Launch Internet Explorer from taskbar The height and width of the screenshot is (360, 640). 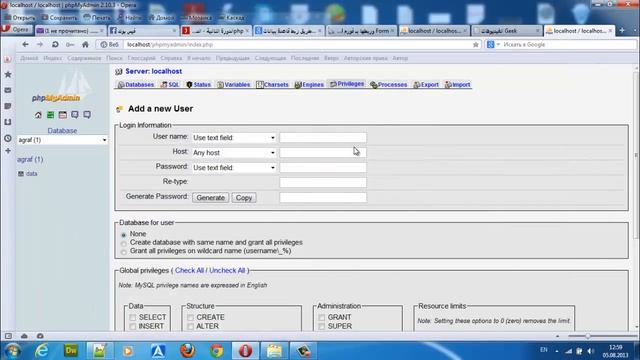(x=42, y=351)
